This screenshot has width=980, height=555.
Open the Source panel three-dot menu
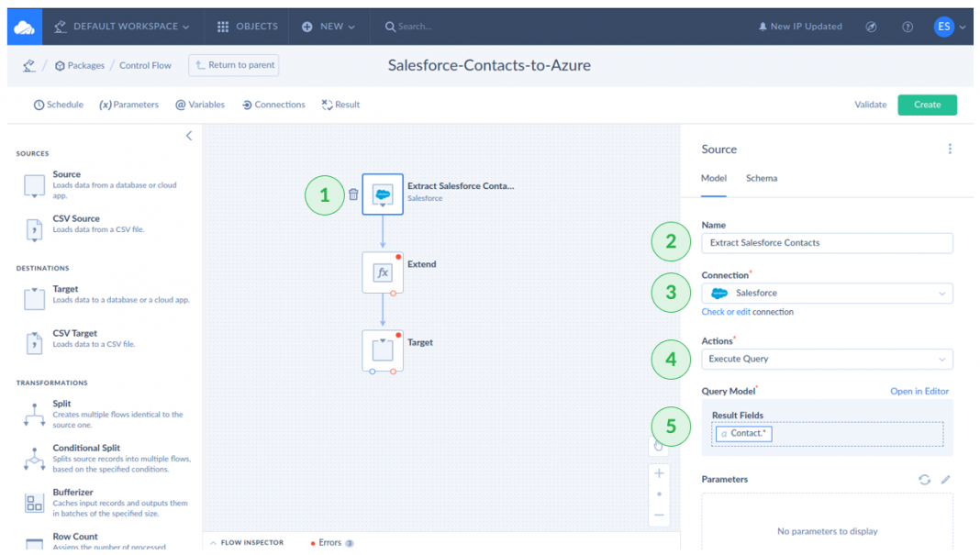[950, 150]
